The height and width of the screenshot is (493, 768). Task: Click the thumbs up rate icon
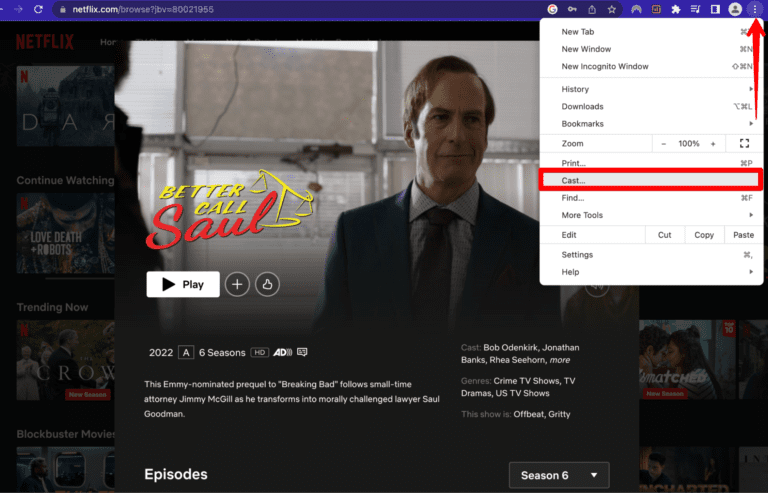click(267, 284)
